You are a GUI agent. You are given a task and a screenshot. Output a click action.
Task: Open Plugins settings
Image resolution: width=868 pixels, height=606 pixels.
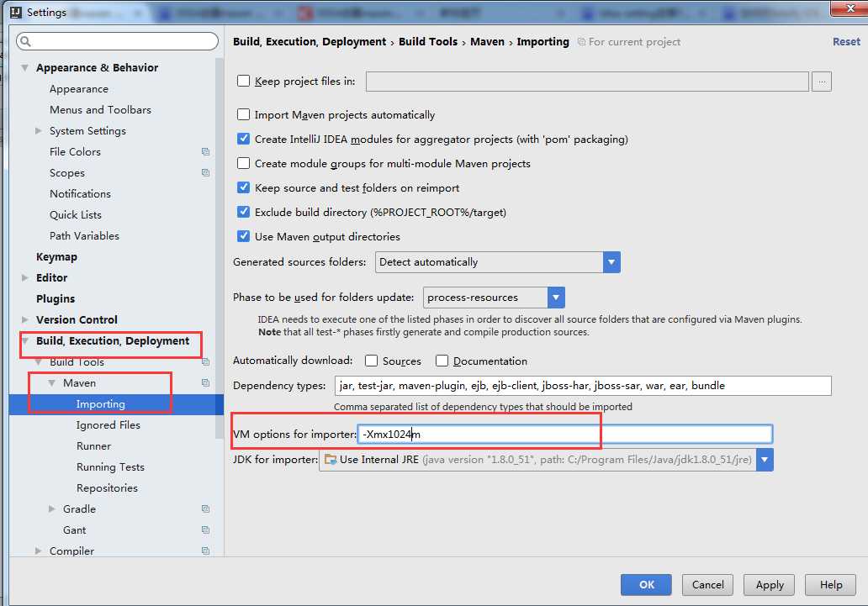pos(56,299)
